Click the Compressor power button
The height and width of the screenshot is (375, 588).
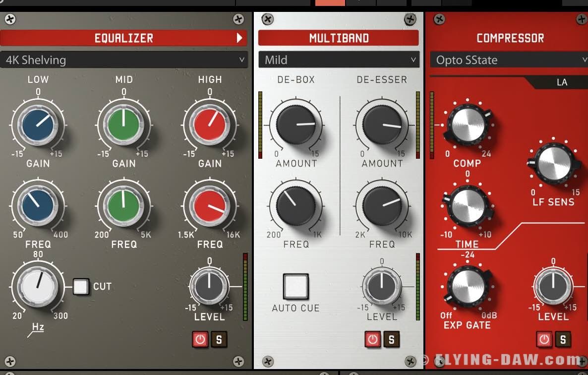click(x=544, y=339)
